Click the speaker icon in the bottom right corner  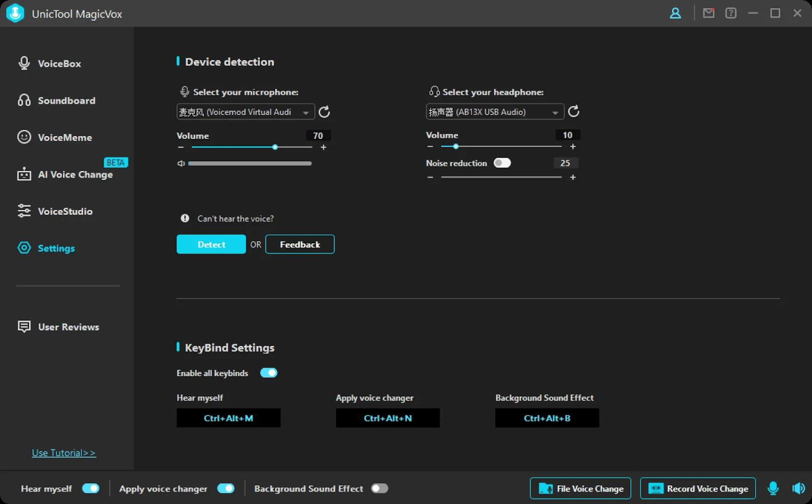tap(798, 488)
